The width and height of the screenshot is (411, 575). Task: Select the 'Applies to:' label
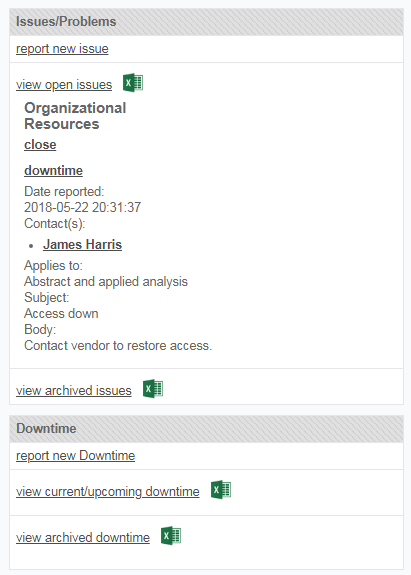(54, 265)
